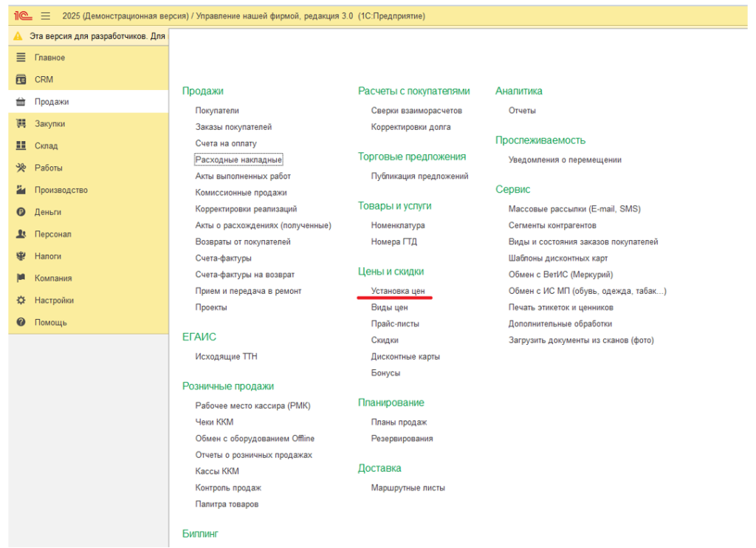Click the CRM section icon
The width and height of the screenshot is (756, 548).
pyautogui.click(x=21, y=80)
